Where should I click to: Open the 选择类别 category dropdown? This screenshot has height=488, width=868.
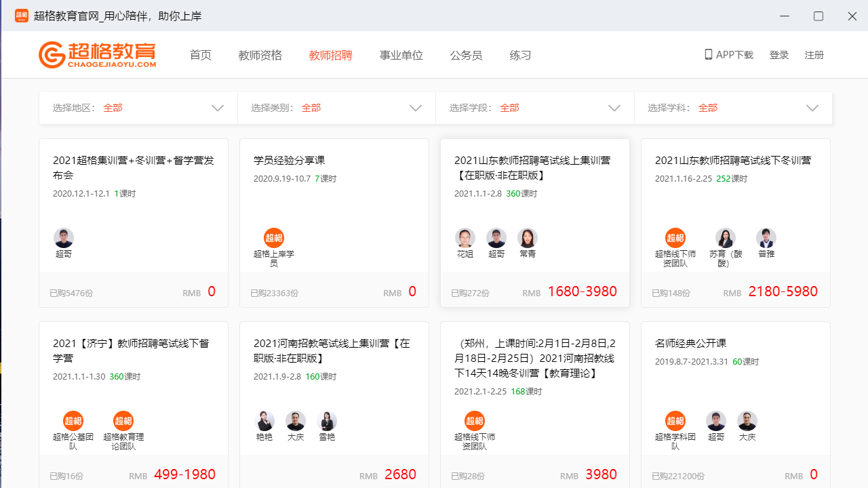pos(415,108)
